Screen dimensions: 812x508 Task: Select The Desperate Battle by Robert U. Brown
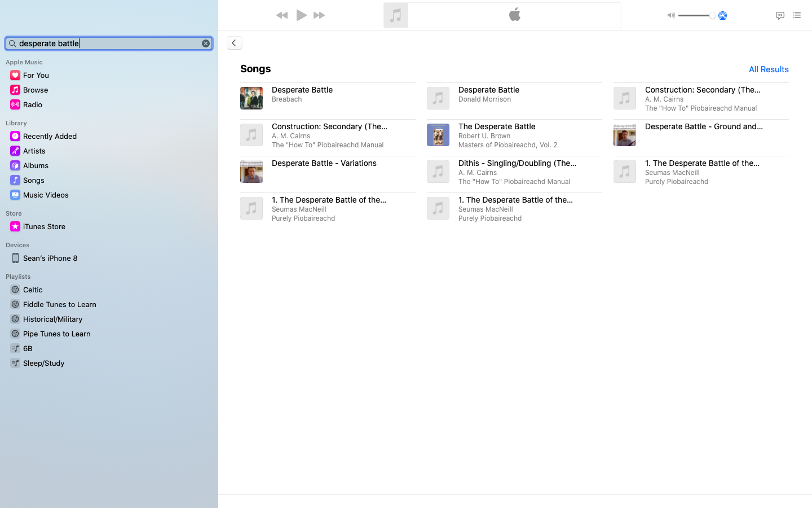pyautogui.click(x=514, y=135)
